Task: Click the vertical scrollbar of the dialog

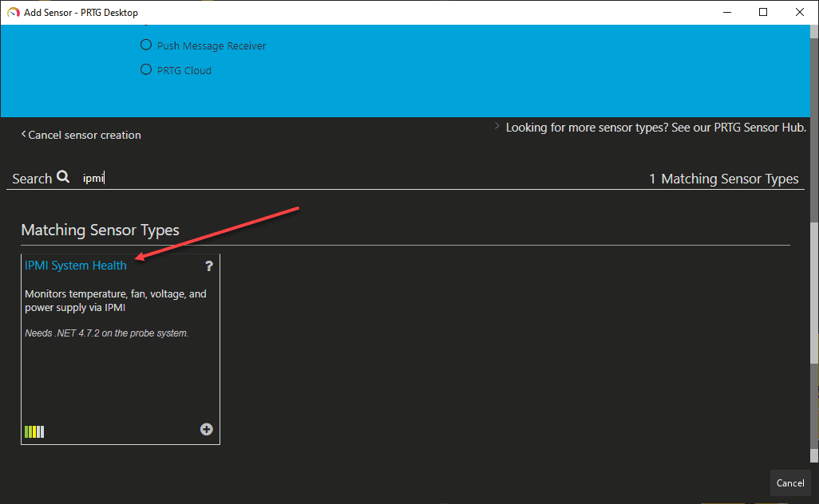Action: 813,292
